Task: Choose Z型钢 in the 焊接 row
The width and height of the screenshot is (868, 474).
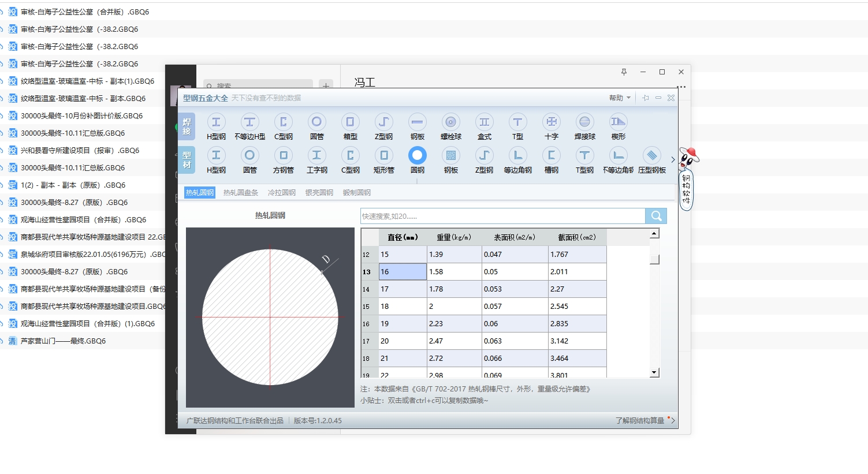Action: tap(383, 127)
